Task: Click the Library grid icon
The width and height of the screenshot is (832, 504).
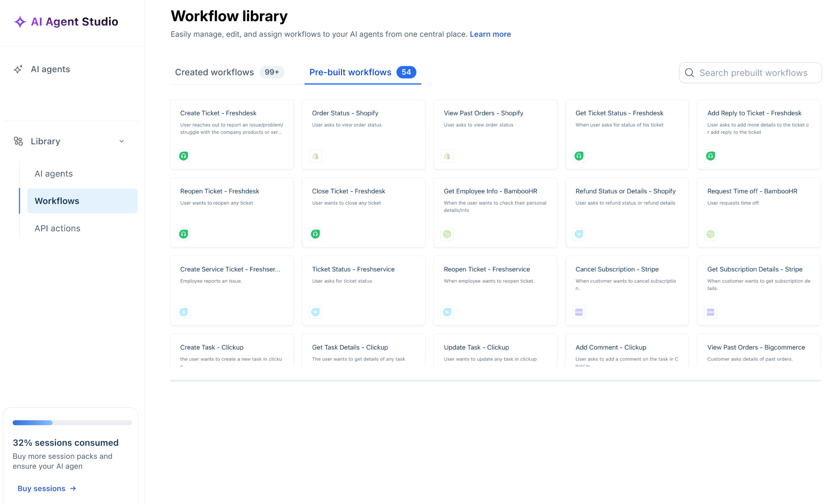Action: pos(18,141)
